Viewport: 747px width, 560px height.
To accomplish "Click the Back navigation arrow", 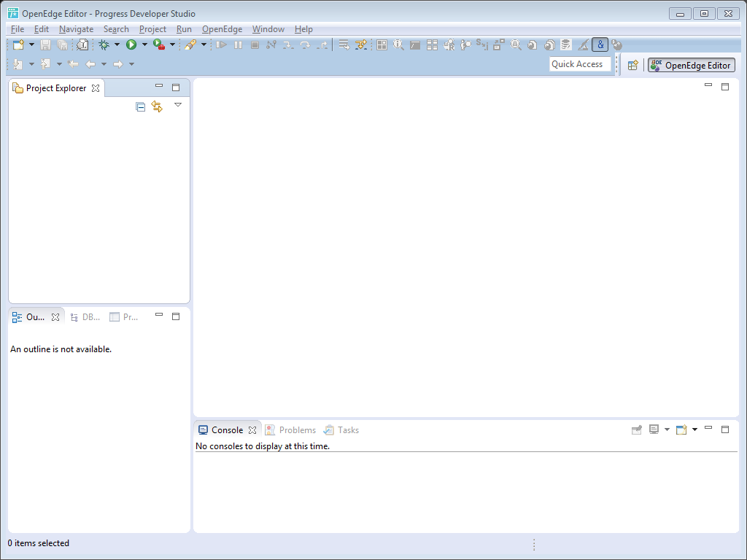I will [x=90, y=64].
